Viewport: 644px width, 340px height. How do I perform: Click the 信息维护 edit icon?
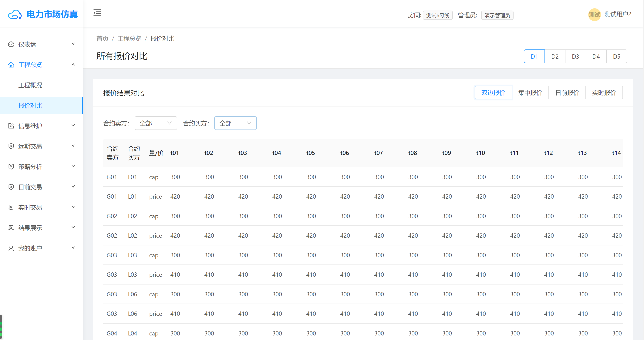(11, 126)
